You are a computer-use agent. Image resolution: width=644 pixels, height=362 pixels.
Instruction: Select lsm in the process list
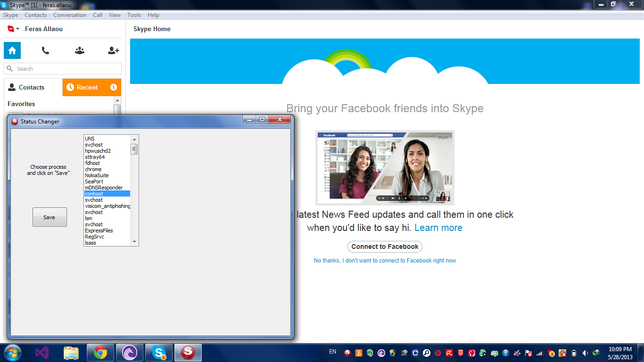coord(107,218)
